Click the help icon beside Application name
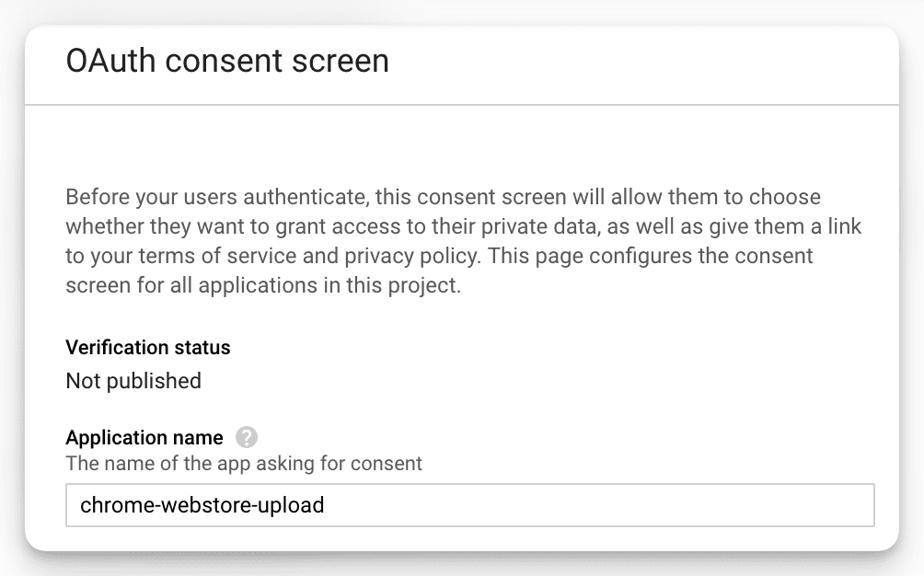Image resolution: width=924 pixels, height=576 pixels. pyautogui.click(x=246, y=437)
